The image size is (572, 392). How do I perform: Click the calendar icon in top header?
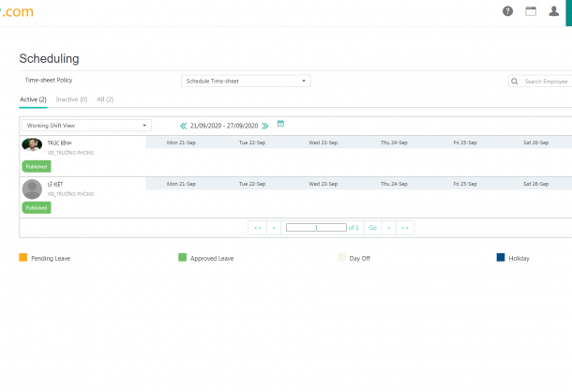(x=531, y=11)
